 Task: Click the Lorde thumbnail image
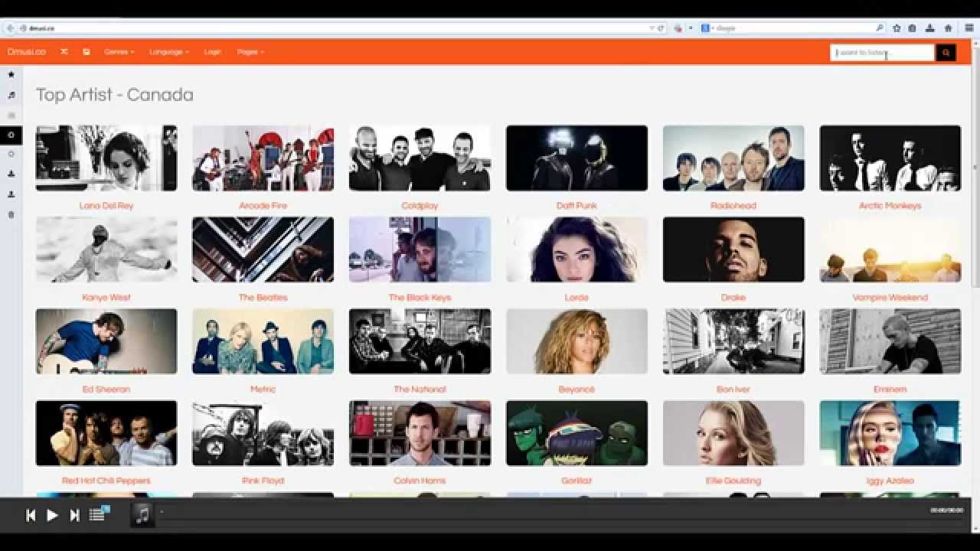pos(577,249)
